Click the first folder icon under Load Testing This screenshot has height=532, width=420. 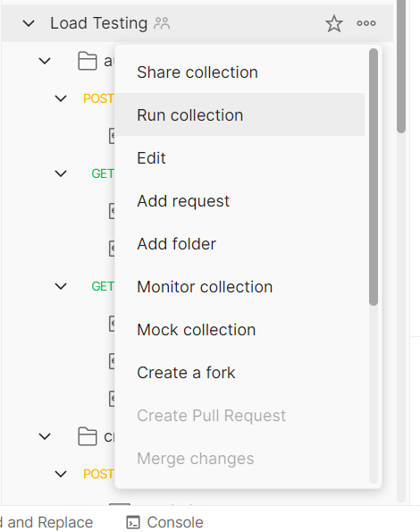coord(87,61)
